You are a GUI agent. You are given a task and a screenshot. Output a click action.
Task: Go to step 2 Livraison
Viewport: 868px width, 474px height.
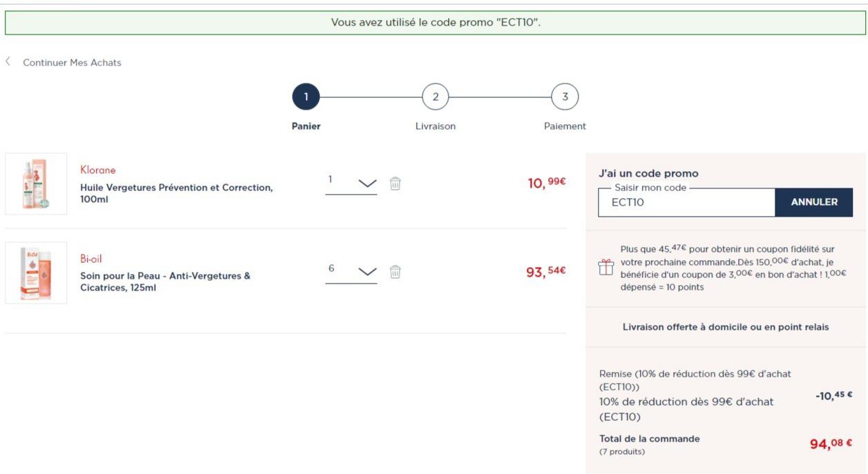click(x=435, y=97)
